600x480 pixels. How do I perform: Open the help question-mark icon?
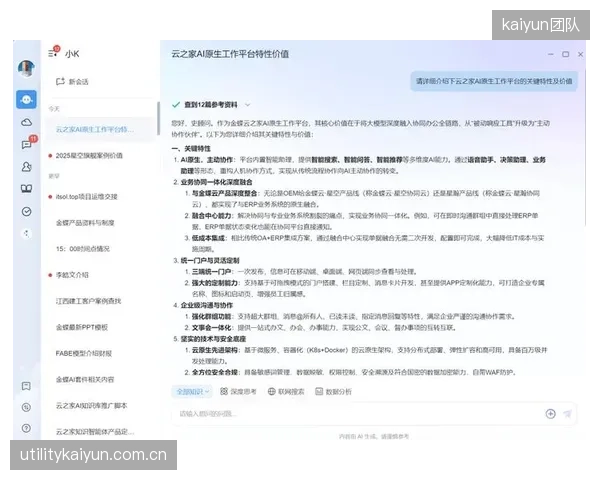click(x=26, y=428)
